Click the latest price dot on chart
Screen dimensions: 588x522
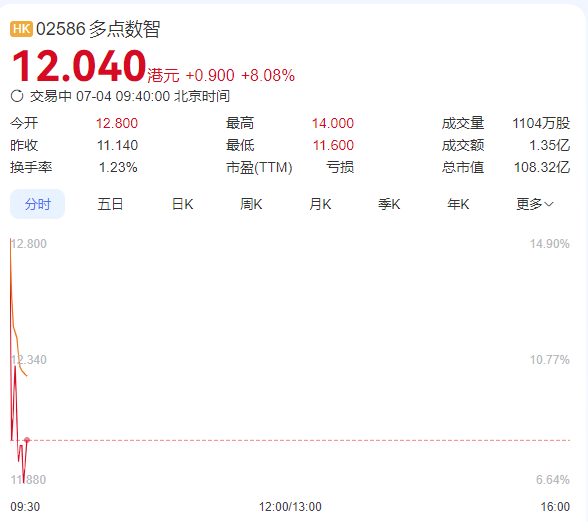click(x=27, y=440)
